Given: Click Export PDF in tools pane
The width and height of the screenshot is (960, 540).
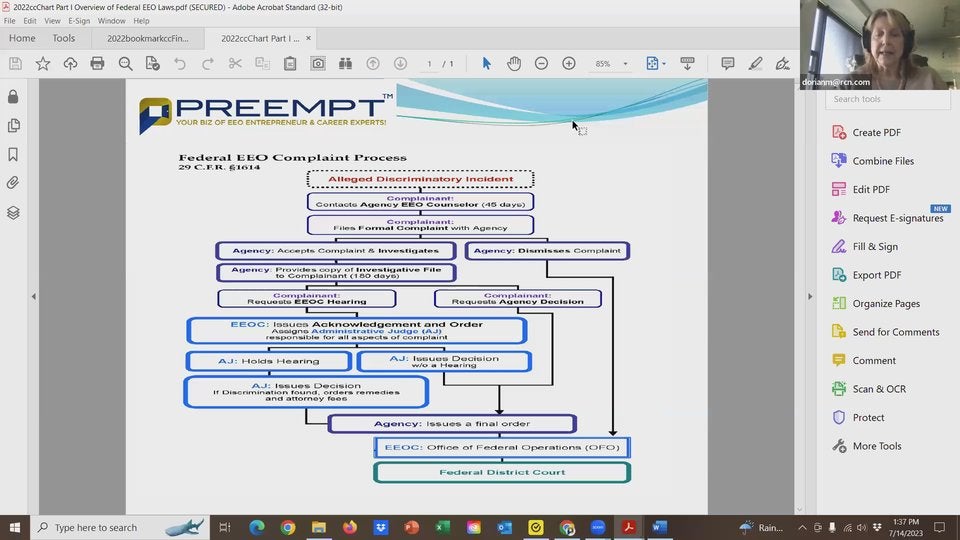Looking at the screenshot, I should [x=876, y=275].
